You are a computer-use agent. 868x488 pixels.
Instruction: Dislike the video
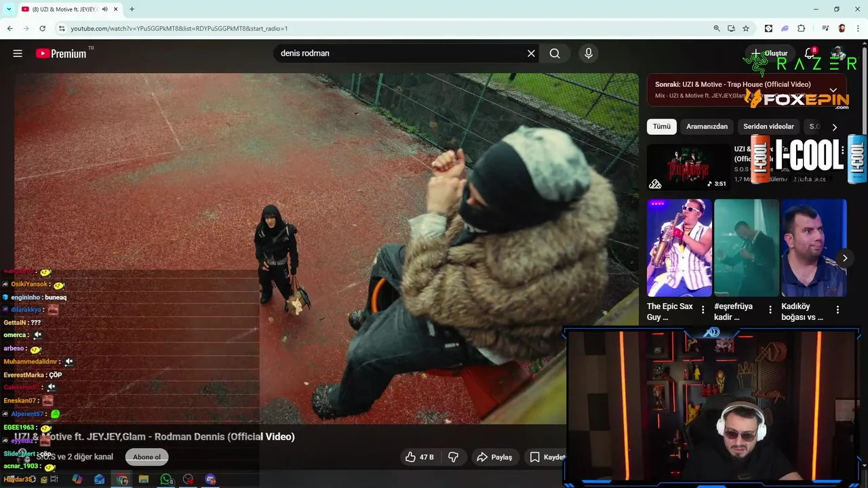[x=453, y=457]
